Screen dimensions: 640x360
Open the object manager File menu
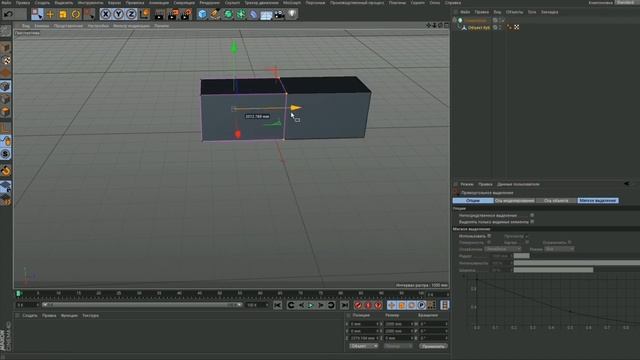coord(465,12)
